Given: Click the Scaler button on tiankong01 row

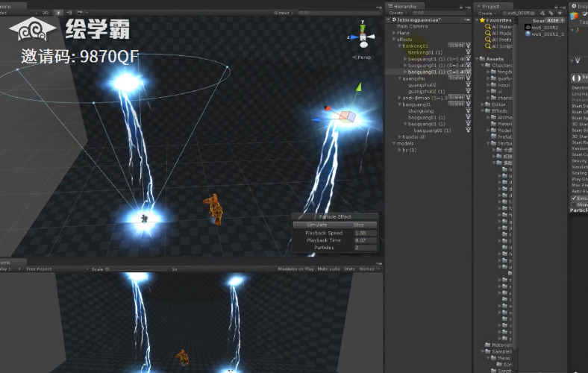Looking at the screenshot, I should [x=456, y=46].
